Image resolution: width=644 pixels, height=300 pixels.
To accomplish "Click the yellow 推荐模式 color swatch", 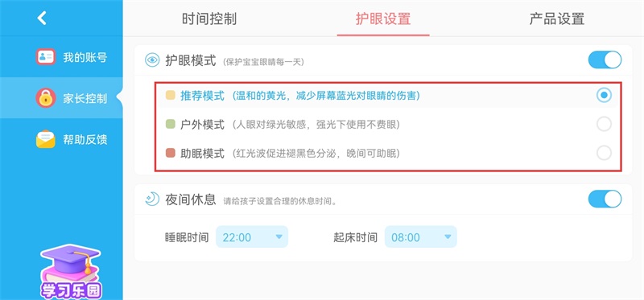I will tap(170, 96).
